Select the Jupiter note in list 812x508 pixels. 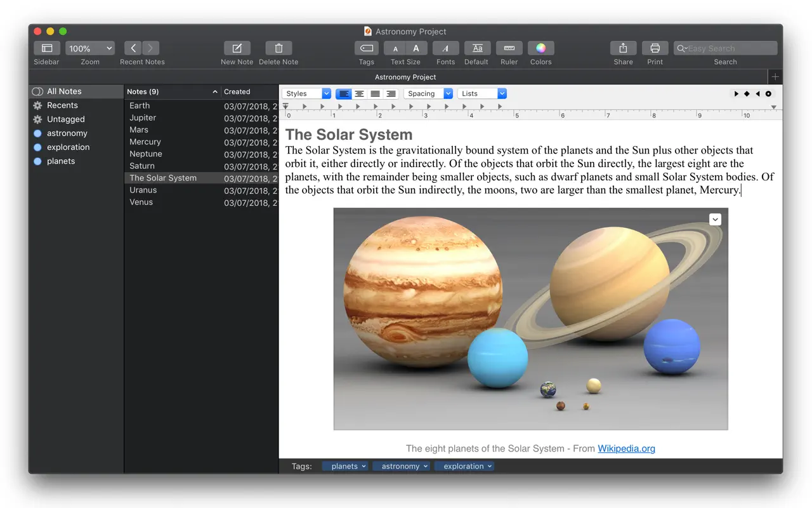[143, 118]
